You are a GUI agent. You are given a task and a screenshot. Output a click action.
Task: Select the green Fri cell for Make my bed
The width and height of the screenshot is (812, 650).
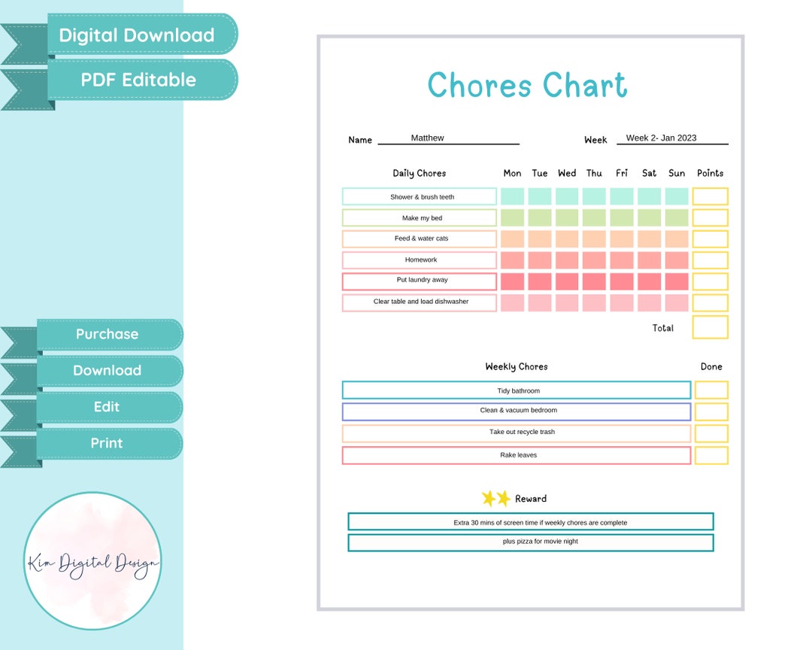click(622, 217)
